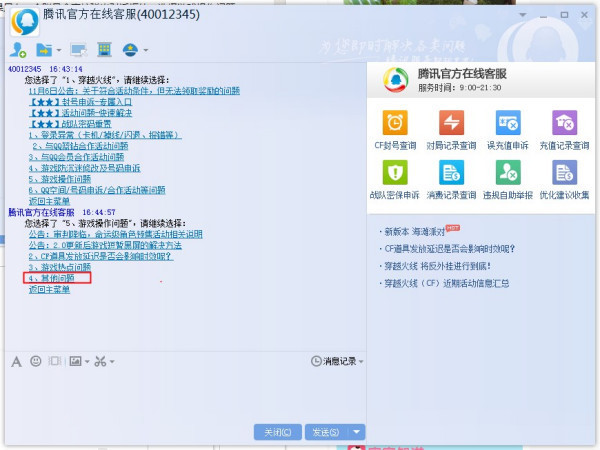Open 消费记录查询 icon
Image resolution: width=600 pixels, height=450 pixels.
452,173
